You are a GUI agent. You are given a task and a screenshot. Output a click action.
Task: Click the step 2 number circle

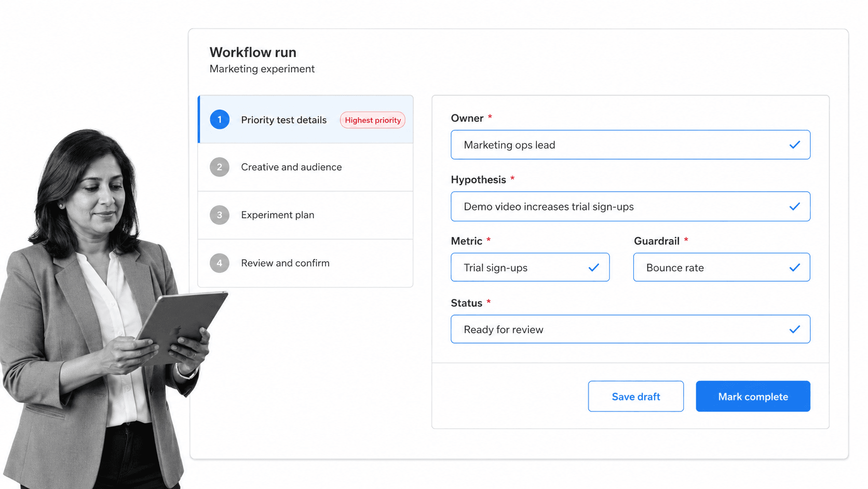220,167
